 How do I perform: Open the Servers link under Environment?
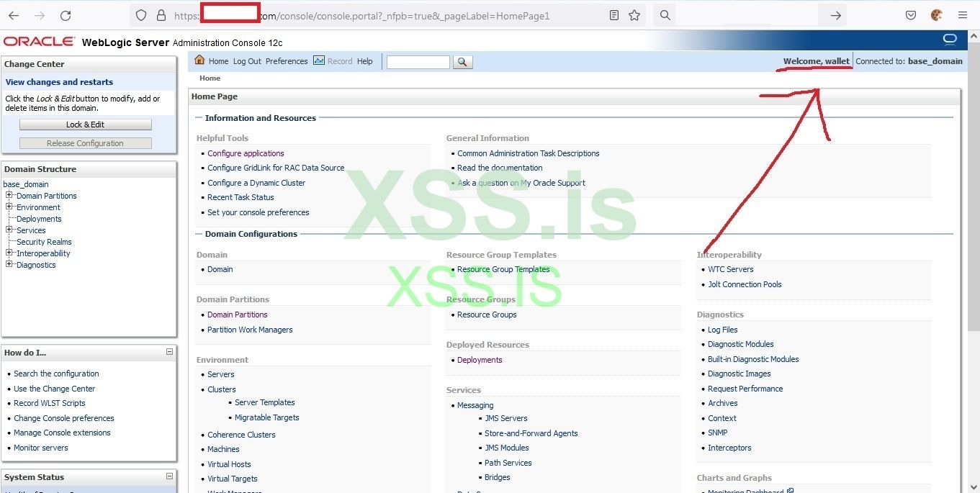[x=220, y=374]
